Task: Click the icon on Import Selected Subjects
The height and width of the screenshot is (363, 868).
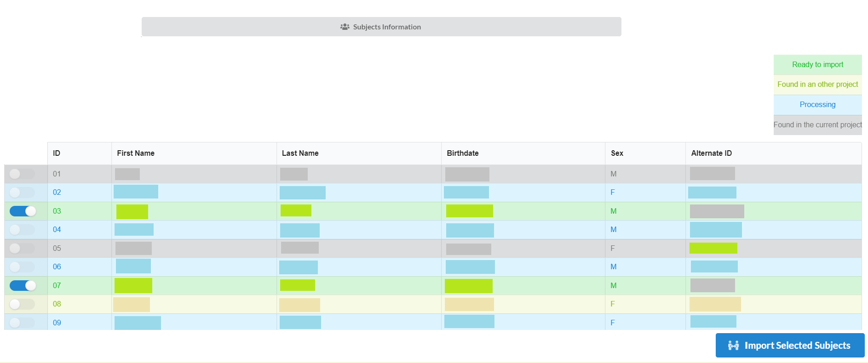Action: [x=733, y=346]
